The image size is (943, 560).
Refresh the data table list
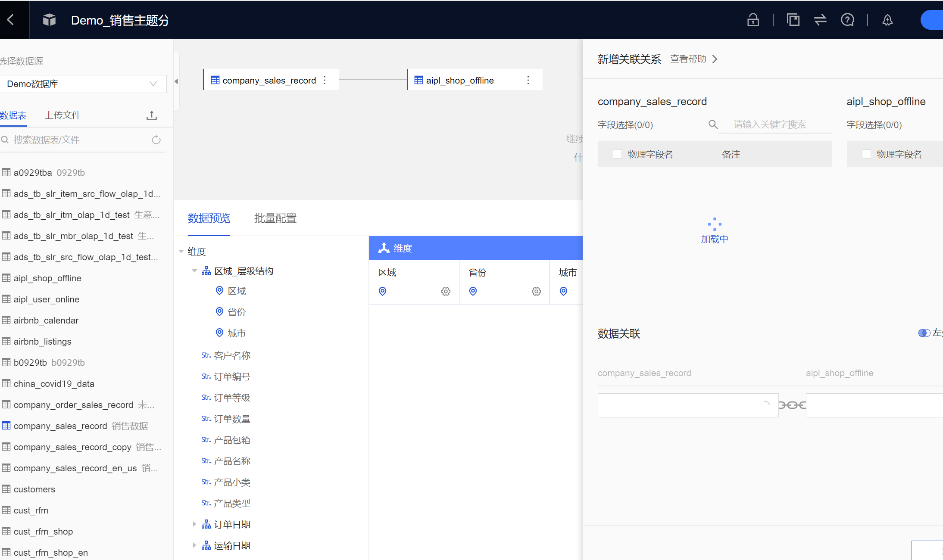156,140
